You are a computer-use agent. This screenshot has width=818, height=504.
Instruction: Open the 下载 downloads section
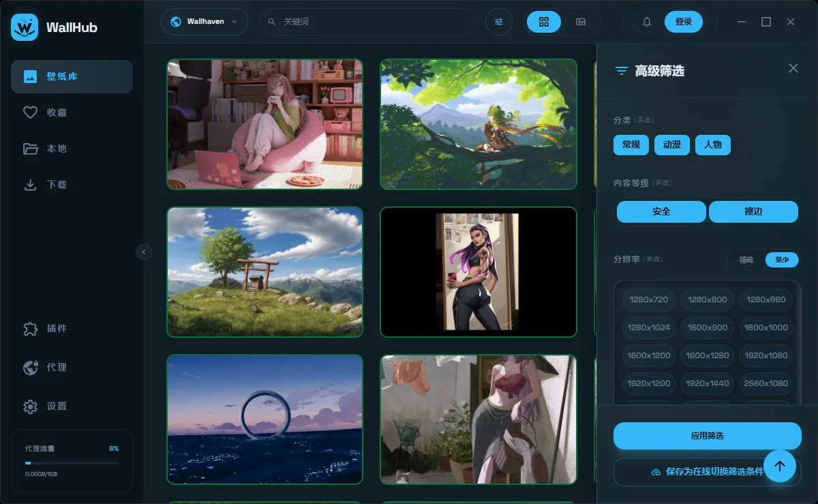point(72,185)
